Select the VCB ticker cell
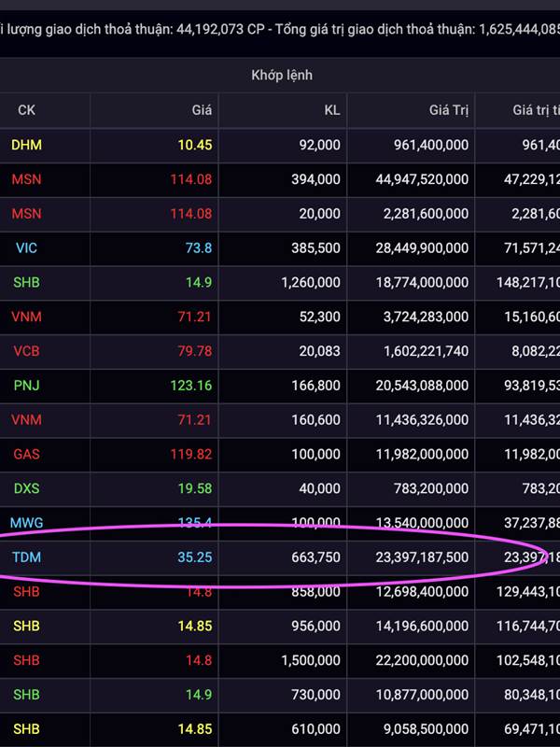 click(x=27, y=351)
